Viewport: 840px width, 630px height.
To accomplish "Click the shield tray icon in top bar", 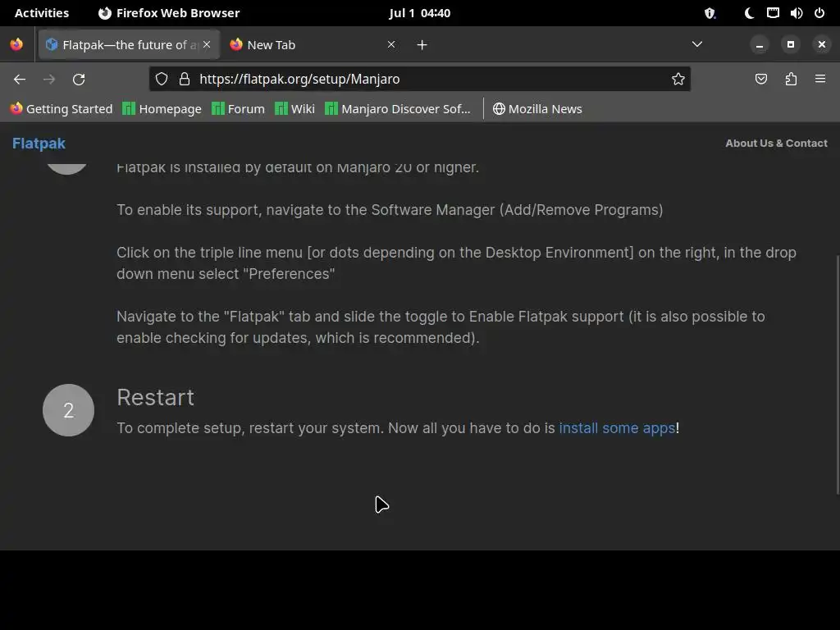I will (x=710, y=13).
